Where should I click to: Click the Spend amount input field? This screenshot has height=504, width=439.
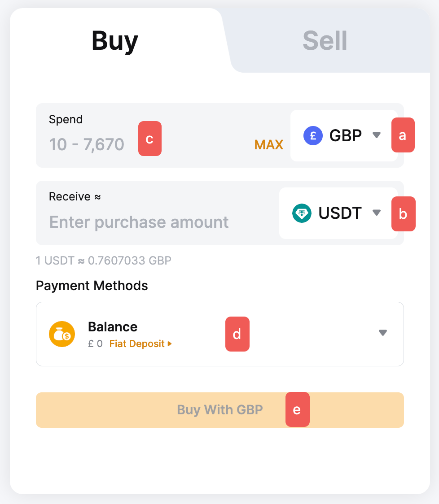87,144
